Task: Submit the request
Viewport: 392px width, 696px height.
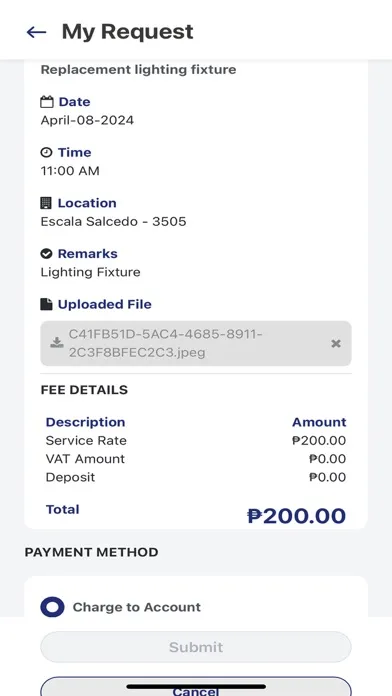Action: point(196,647)
